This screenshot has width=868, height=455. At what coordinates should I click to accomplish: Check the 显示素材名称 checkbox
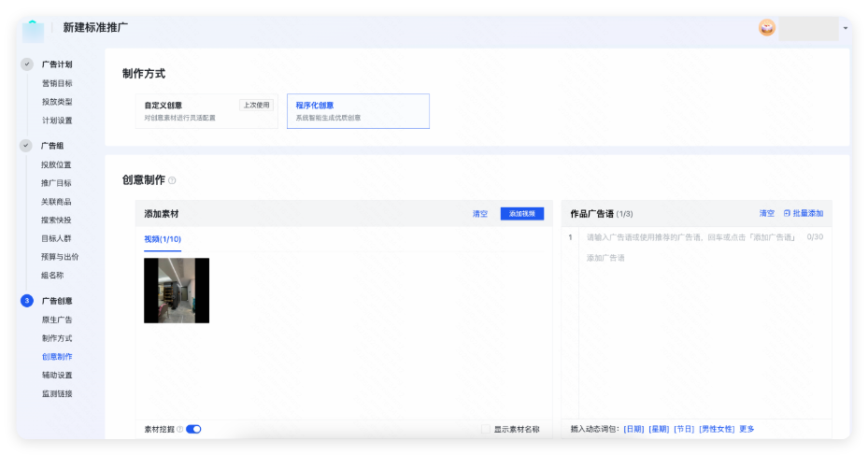click(486, 429)
